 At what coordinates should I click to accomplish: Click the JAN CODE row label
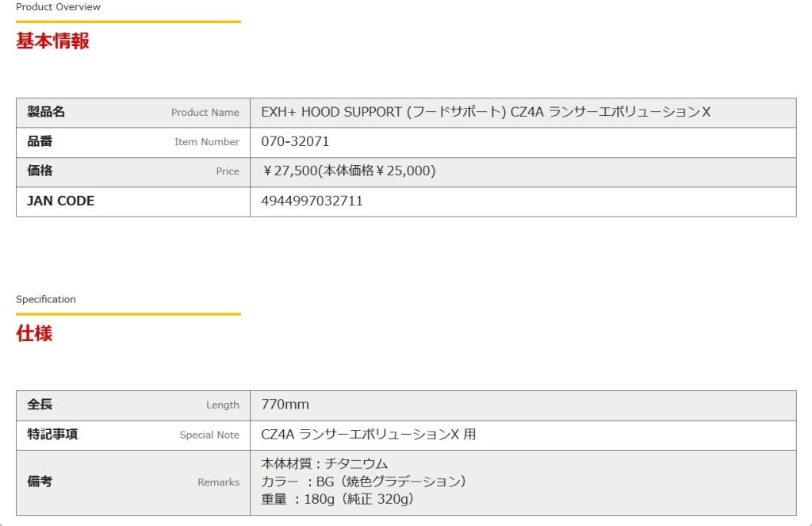[60, 201]
